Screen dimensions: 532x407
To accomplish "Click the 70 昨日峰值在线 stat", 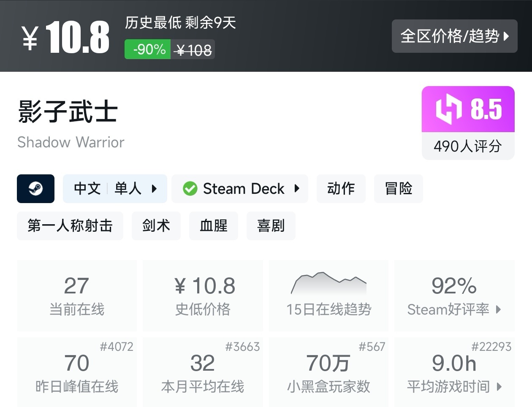I will [77, 372].
